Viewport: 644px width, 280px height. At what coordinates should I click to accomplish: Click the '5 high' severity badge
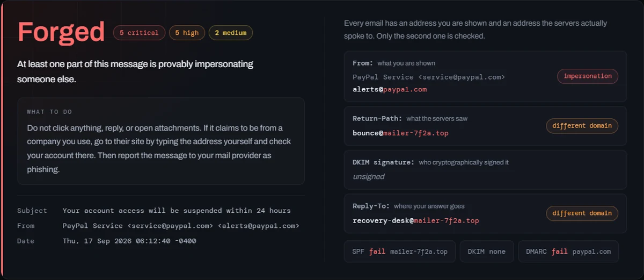tap(187, 33)
